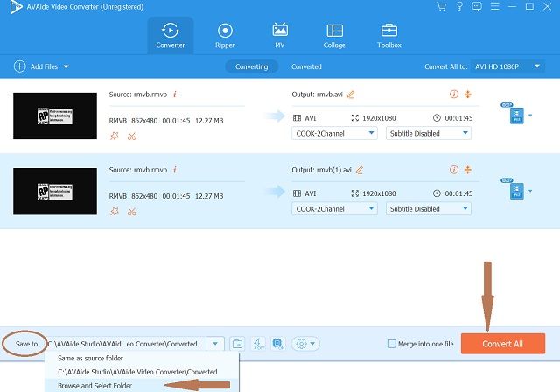Click the 1920x1080 resolution of rmvb.avi
The height and width of the screenshot is (392, 560).
[379, 118]
